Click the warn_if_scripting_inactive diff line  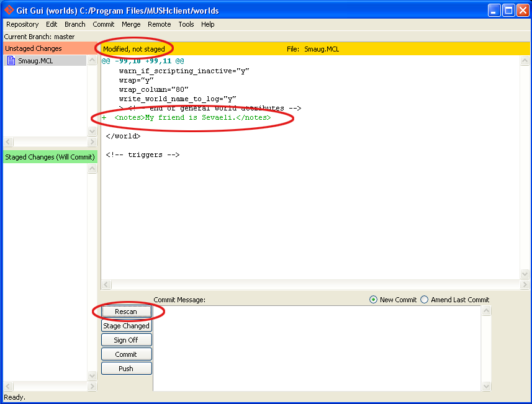(x=184, y=71)
